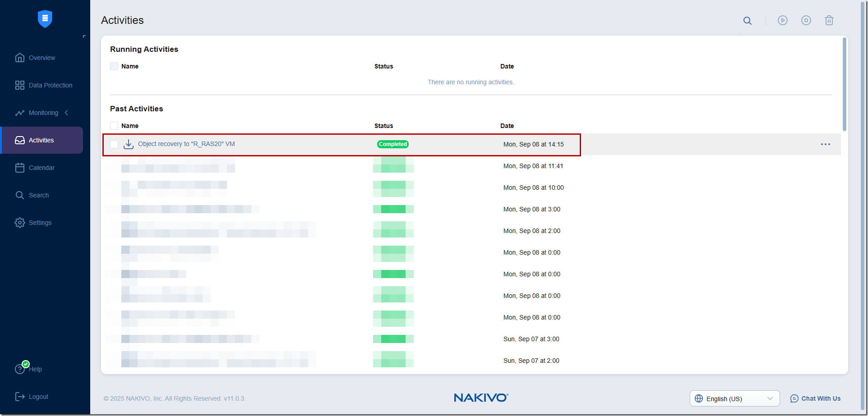868x416 pixels.
Task: Toggle select-all checkbox in Past Activities
Action: tap(114, 126)
